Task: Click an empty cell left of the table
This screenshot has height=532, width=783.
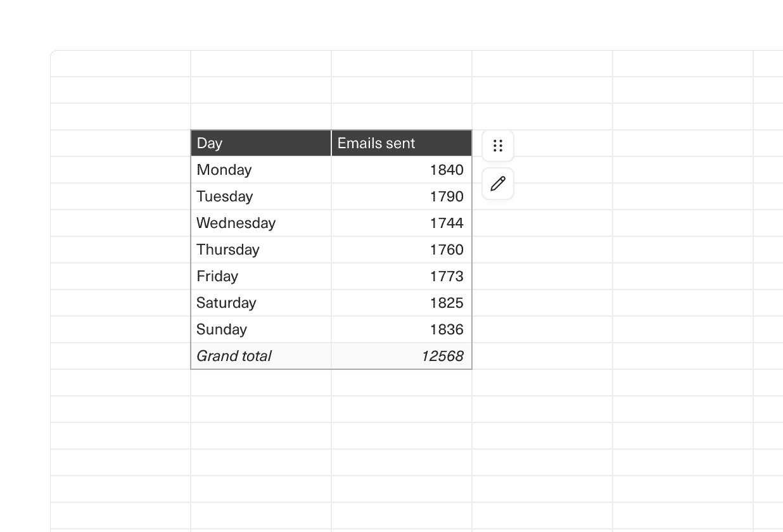Action: [x=120, y=250]
